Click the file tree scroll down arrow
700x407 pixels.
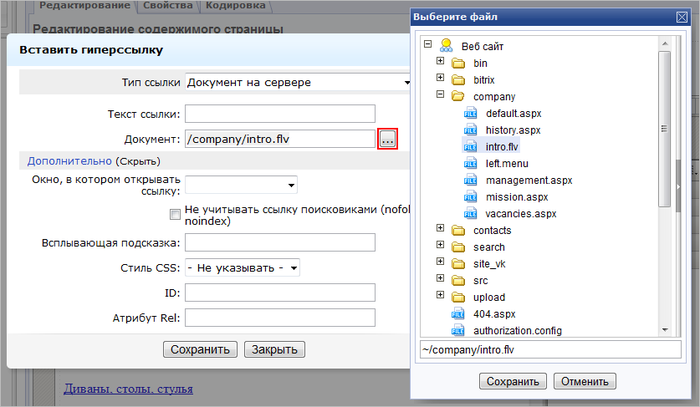(x=665, y=330)
